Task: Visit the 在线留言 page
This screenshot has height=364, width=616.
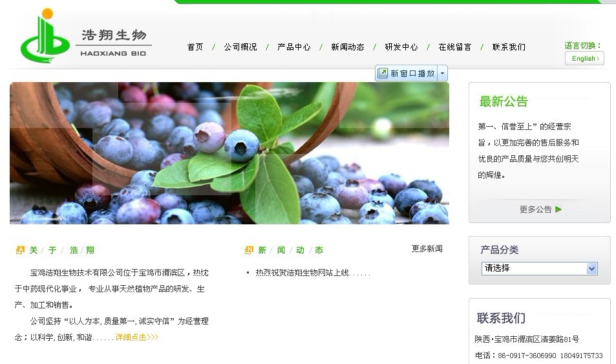Action: (x=455, y=47)
